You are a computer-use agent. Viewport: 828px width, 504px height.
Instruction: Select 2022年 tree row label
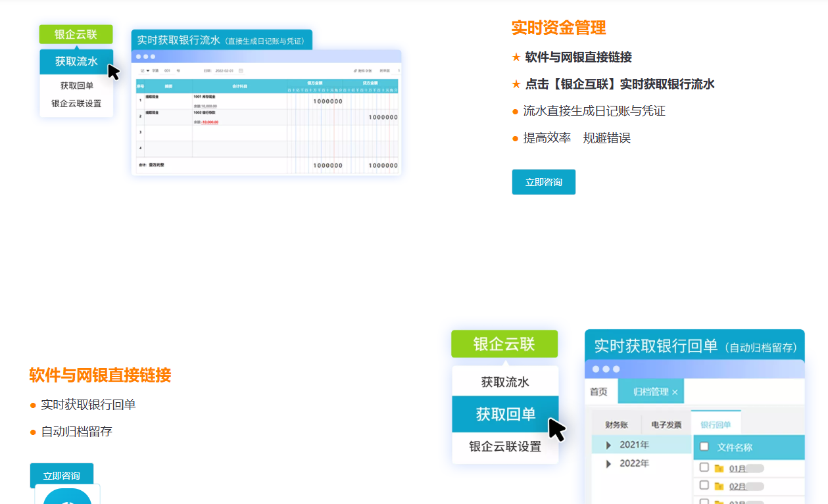tap(634, 463)
